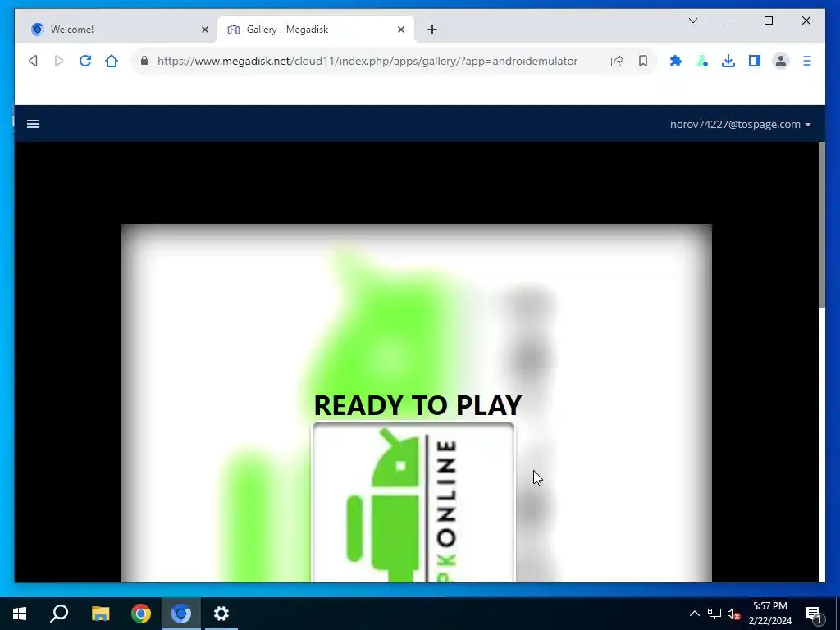Image resolution: width=840 pixels, height=630 pixels.
Task: Open Settings gear in the taskbar
Action: (221, 614)
